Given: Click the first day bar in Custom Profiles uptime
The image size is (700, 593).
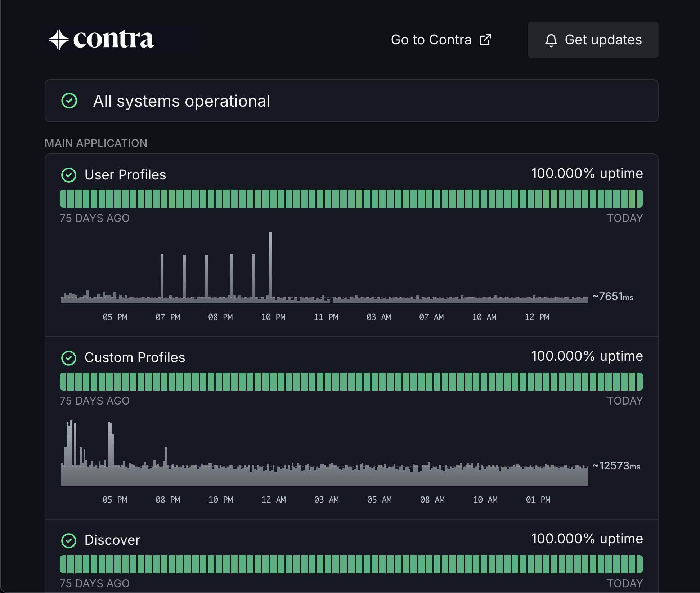Looking at the screenshot, I should (63, 382).
